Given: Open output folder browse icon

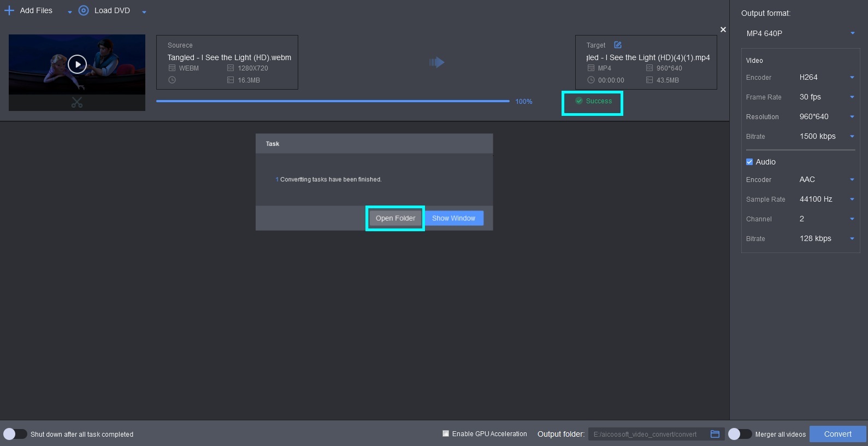Looking at the screenshot, I should [x=715, y=434].
